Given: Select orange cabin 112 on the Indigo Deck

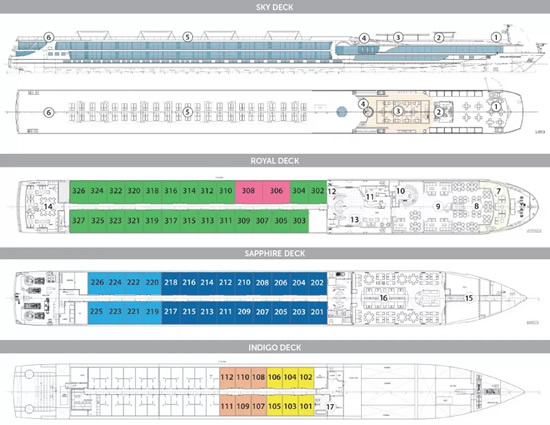Looking at the screenshot, I should (x=227, y=378).
